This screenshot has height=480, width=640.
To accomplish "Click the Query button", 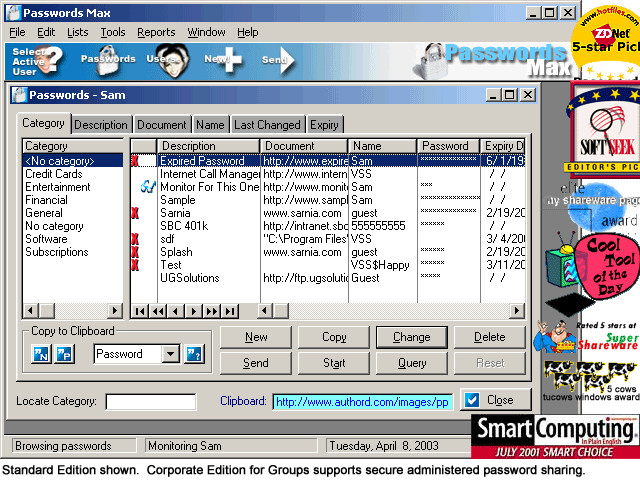I will pyautogui.click(x=411, y=363).
